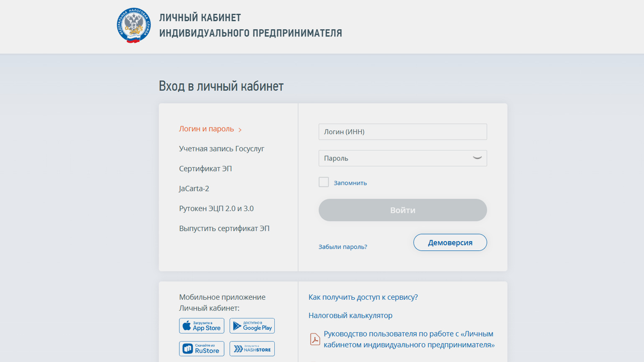Open the Демоверсия button

(450, 242)
